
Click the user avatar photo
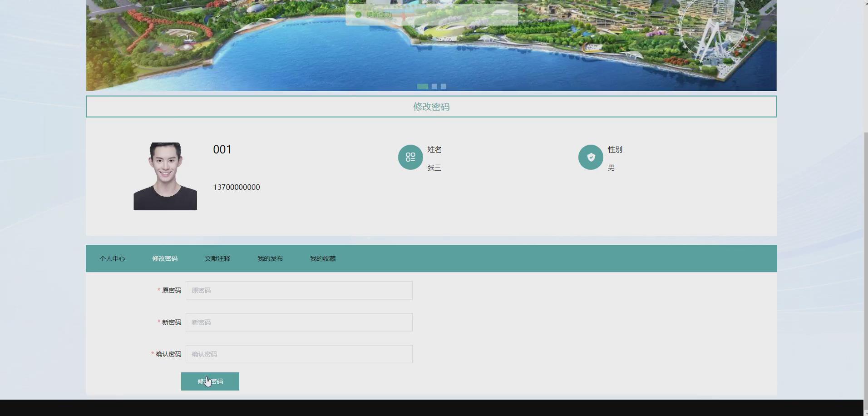click(x=165, y=176)
